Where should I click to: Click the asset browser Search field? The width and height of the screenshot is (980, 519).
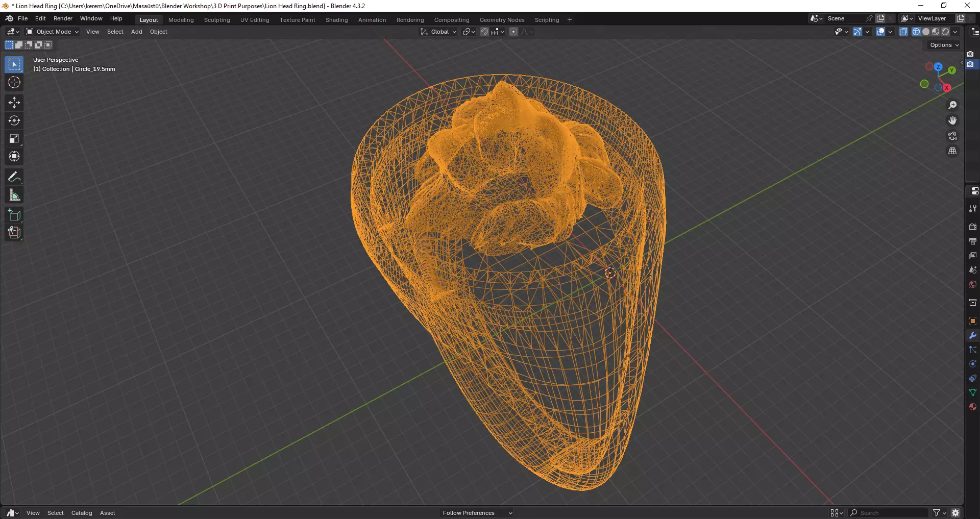889,513
